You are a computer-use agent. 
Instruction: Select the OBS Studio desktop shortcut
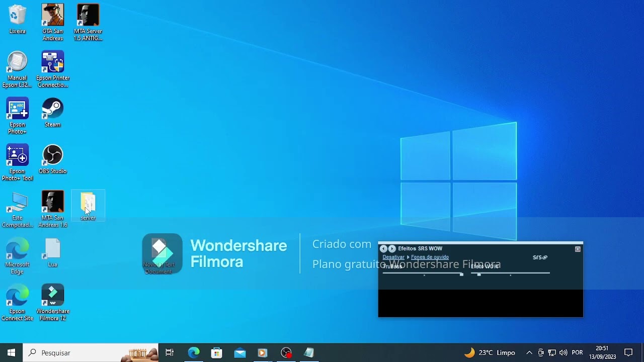52,159
